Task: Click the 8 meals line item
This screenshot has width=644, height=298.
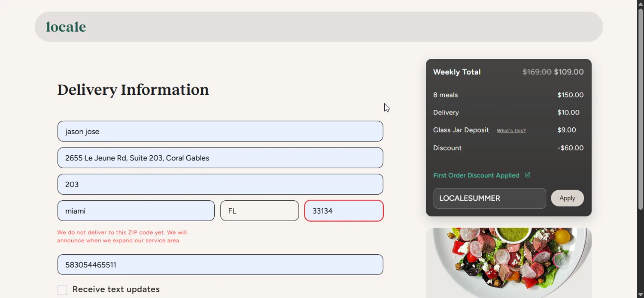Action: point(446,95)
